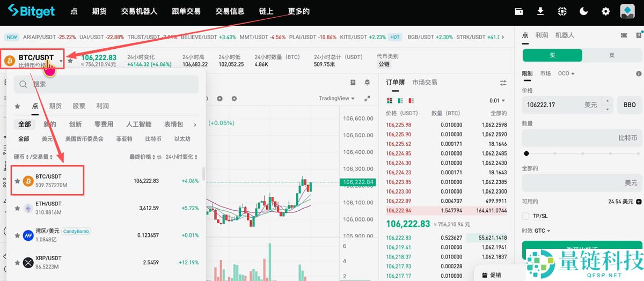This screenshot has width=644, height=281.
Task: Select asks-only red order book view
Action: tap(411, 101)
